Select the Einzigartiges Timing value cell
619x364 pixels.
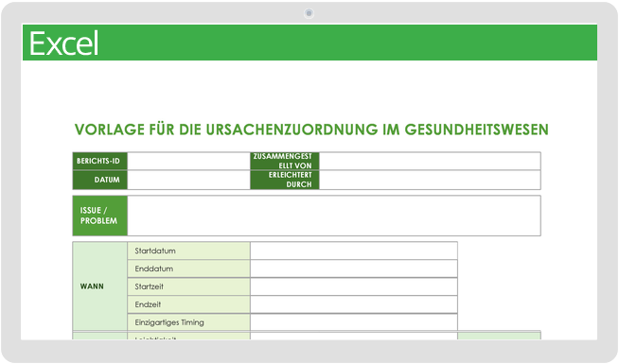(x=354, y=322)
